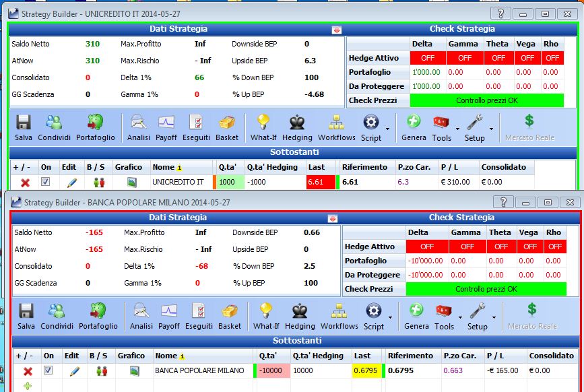Expand Script dropdown arrow in UNICREDITO toolbar
Image resolution: width=584 pixels, height=392 pixels.
coord(388,129)
